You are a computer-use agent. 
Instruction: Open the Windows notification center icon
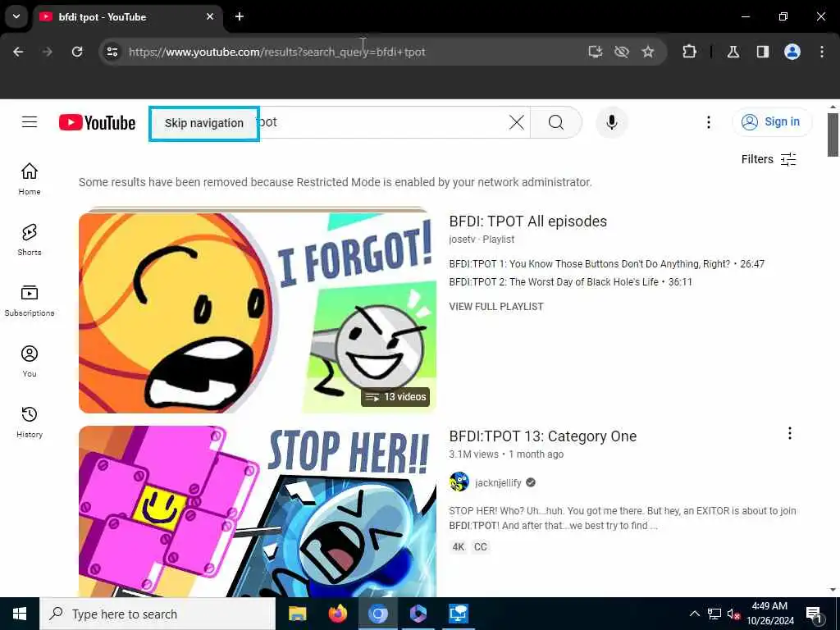(815, 615)
